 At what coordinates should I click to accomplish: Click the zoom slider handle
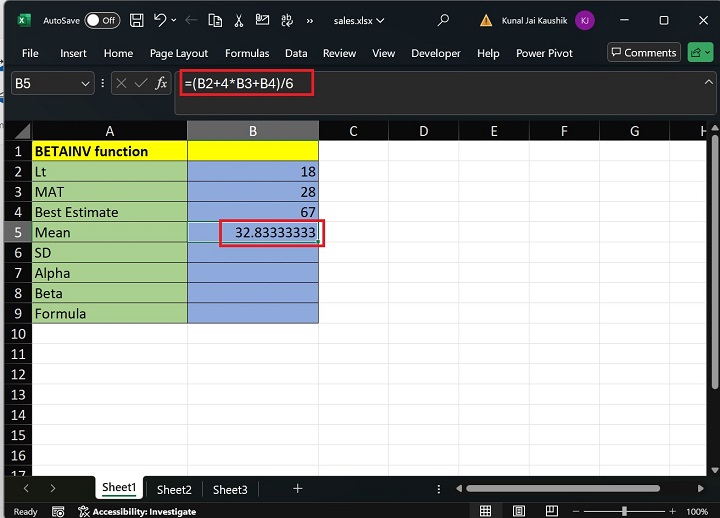pos(624,511)
